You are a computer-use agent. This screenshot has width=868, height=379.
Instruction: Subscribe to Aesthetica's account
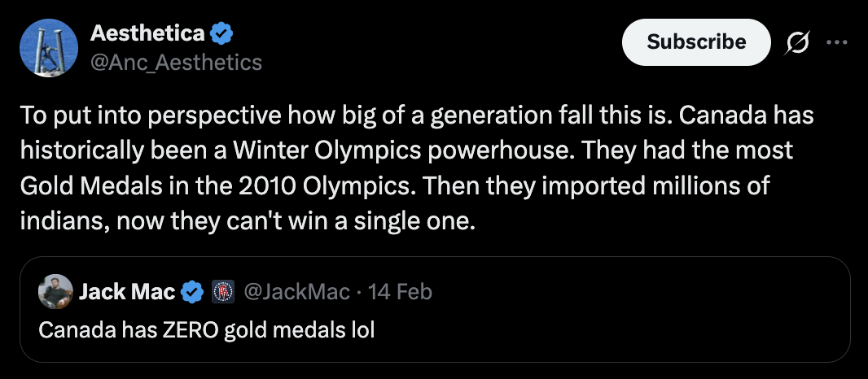696,42
